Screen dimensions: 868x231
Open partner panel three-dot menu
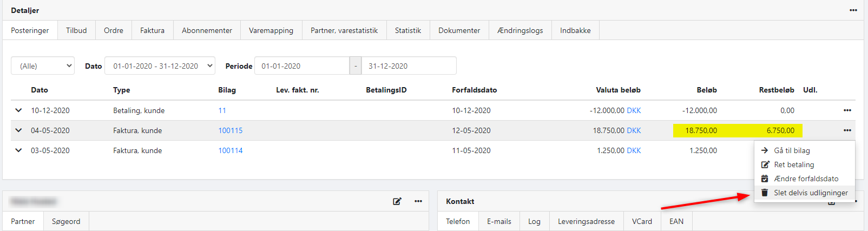tap(418, 201)
